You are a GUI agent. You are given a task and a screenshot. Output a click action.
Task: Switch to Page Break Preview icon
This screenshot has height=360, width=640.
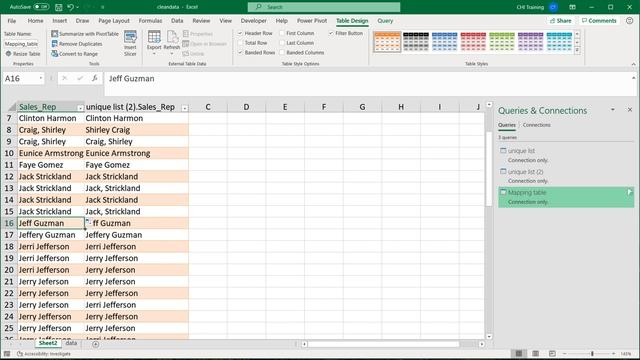[552, 353]
